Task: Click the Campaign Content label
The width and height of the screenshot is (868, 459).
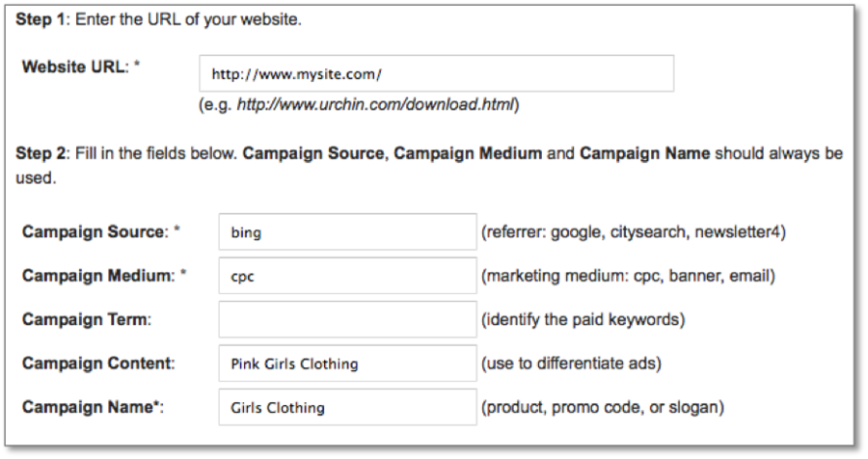Action: coord(98,364)
